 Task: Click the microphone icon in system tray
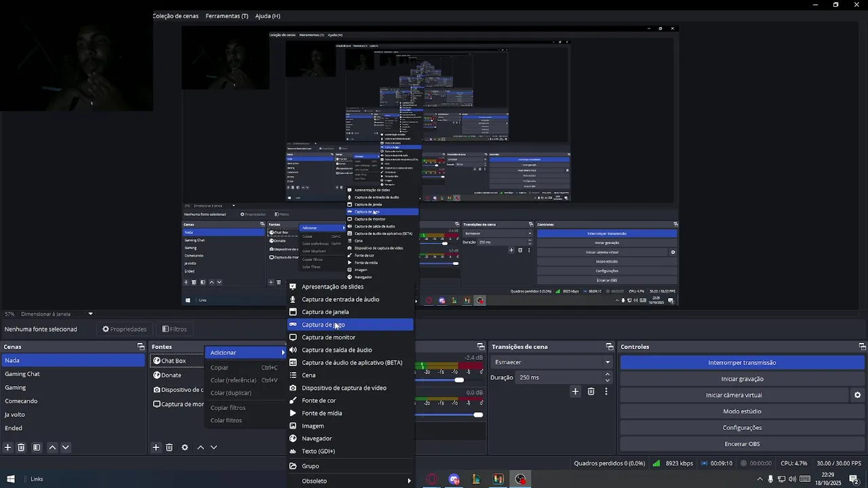(x=770, y=479)
